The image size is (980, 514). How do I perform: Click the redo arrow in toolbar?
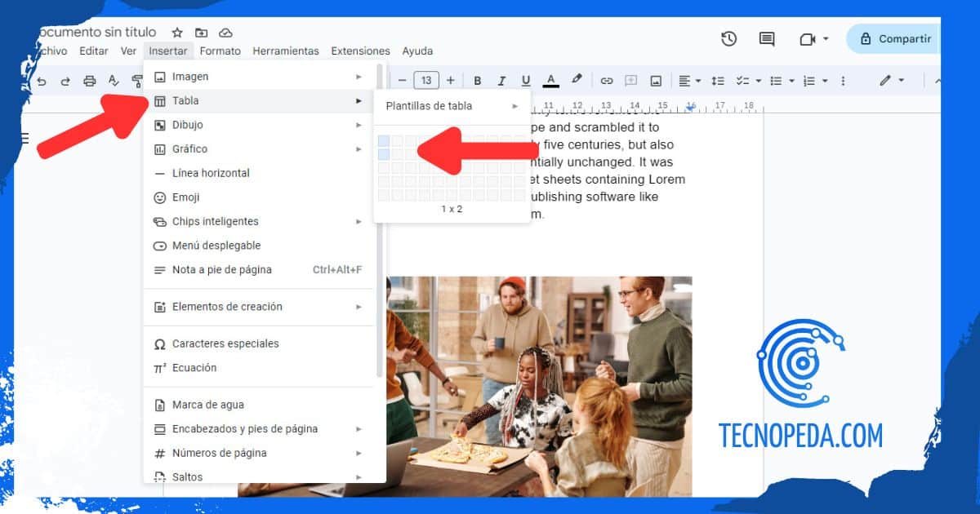coord(65,81)
